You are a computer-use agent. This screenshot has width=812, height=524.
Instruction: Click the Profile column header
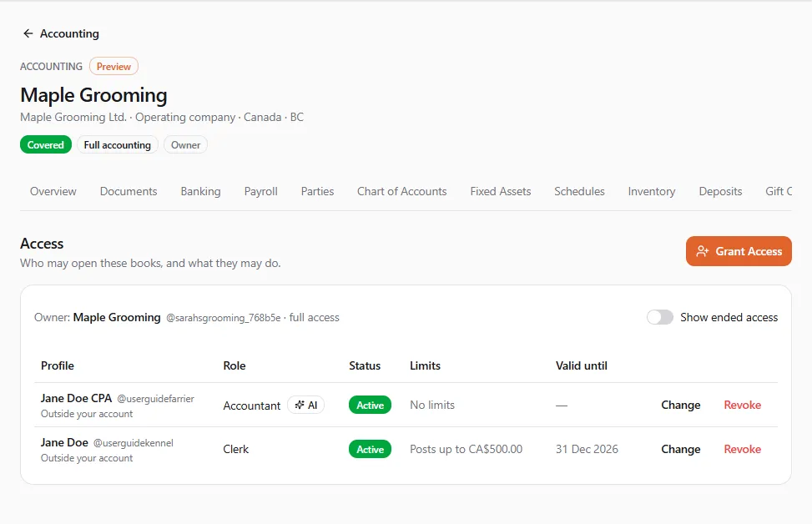pos(58,365)
